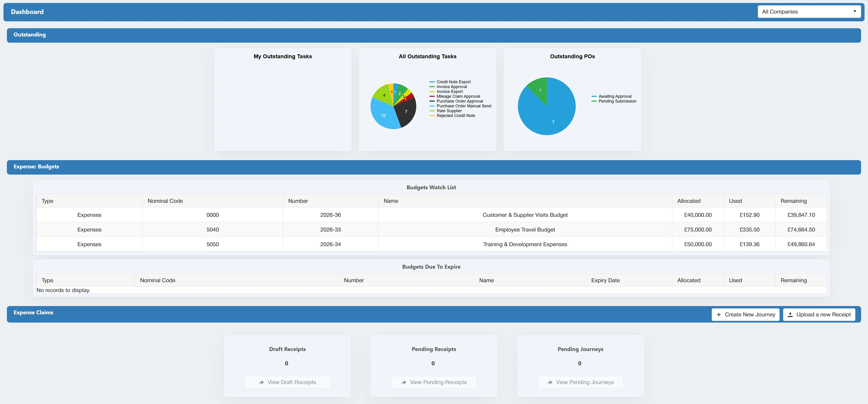Sort Budgets Watch List by Name column
This screenshot has width=868, height=404.
[x=525, y=201]
